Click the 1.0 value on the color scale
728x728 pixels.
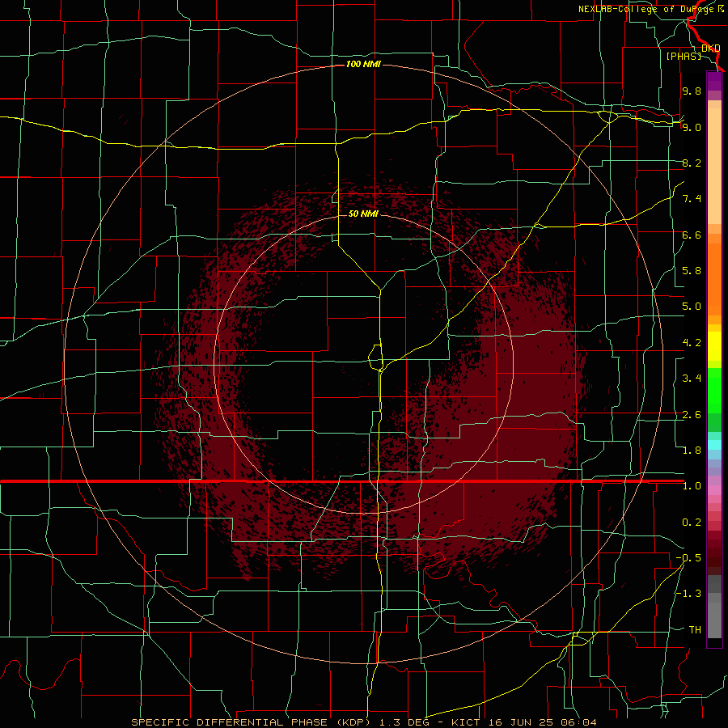coord(692,486)
